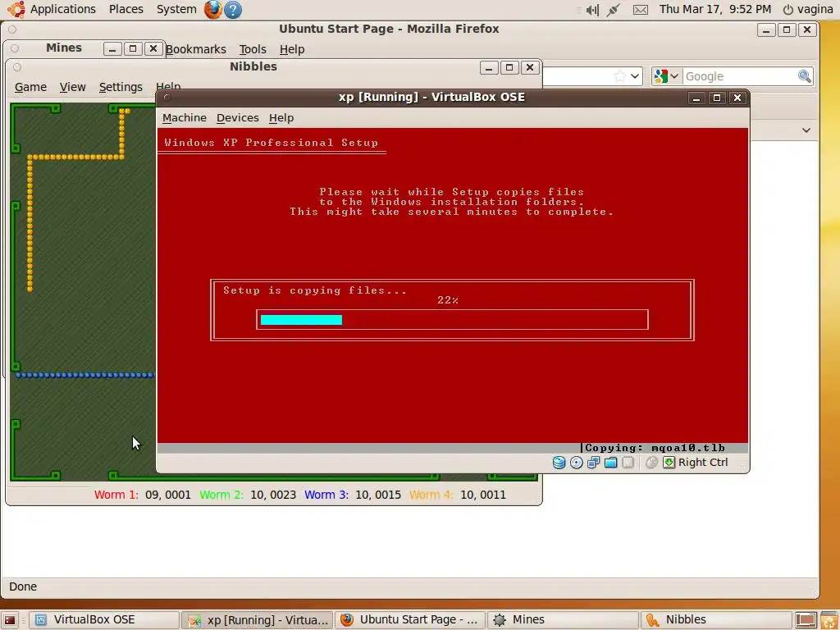
Task: Open the Trash icon in bottom panel
Action: (x=830, y=620)
